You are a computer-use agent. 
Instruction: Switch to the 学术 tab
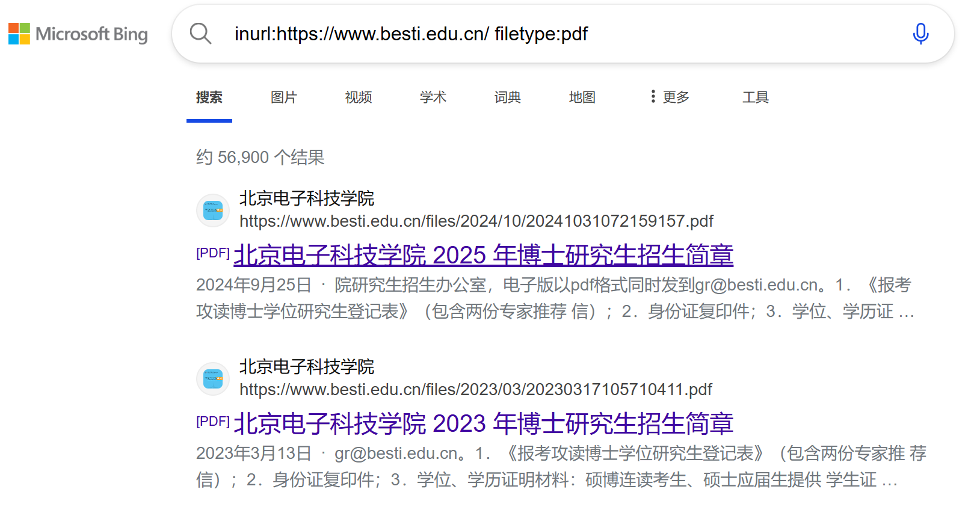tap(433, 97)
